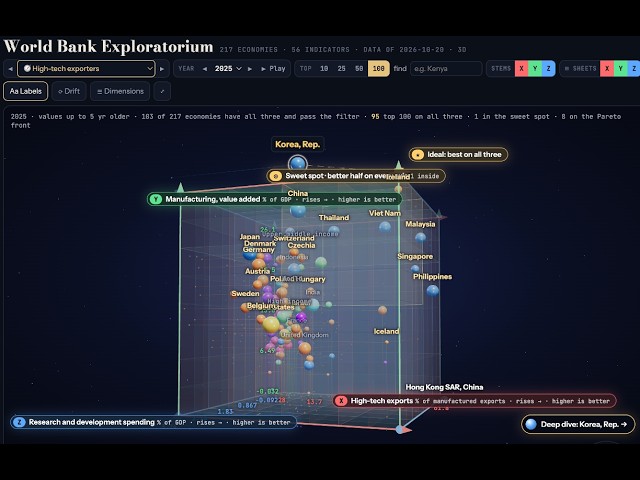
Task: Toggle Y stems
Action: click(535, 69)
